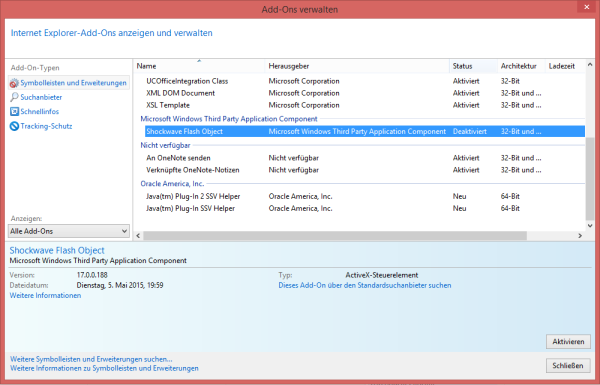Click the Oracle America, Inc. group header
600x385 pixels.
pyautogui.click(x=172, y=184)
